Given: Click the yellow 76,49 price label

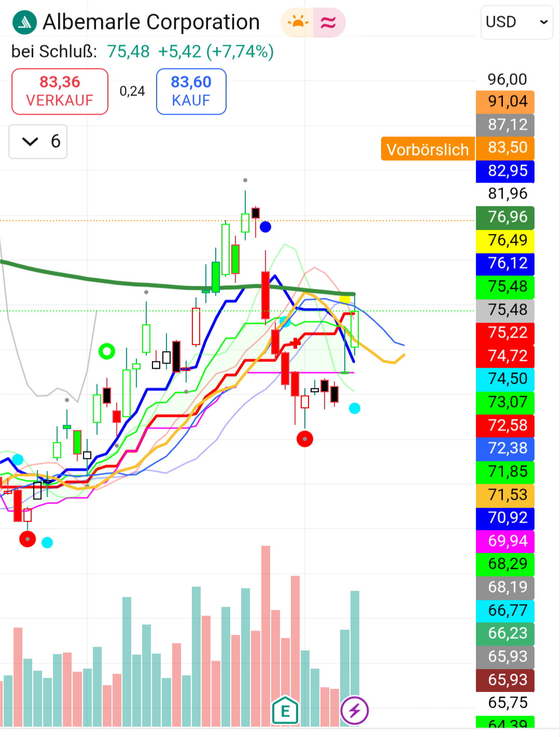Looking at the screenshot, I should tap(505, 240).
